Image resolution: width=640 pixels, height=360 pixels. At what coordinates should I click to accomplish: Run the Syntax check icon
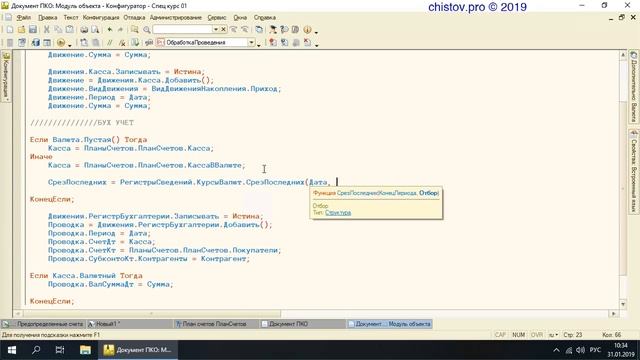pyautogui.click(x=134, y=42)
